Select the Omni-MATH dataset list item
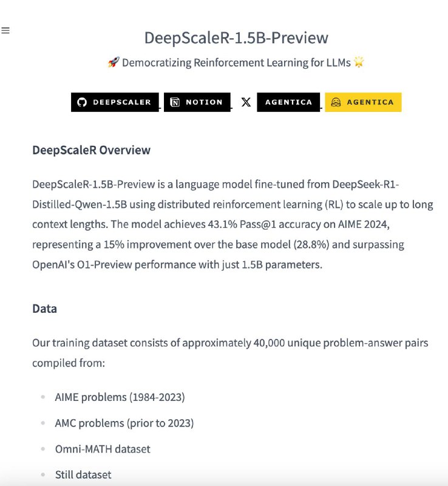Screen dimensions: 448x486 pos(103,449)
